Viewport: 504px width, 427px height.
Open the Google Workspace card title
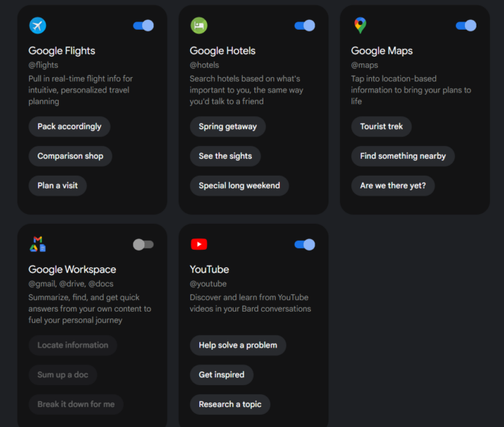click(73, 270)
